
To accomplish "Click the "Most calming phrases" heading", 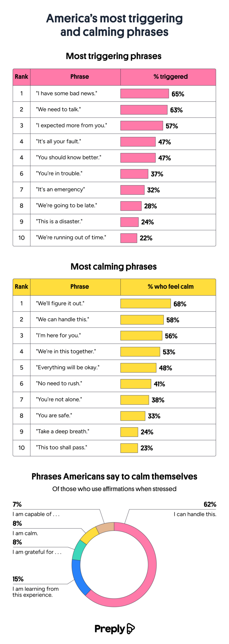I will click(x=114, y=266).
